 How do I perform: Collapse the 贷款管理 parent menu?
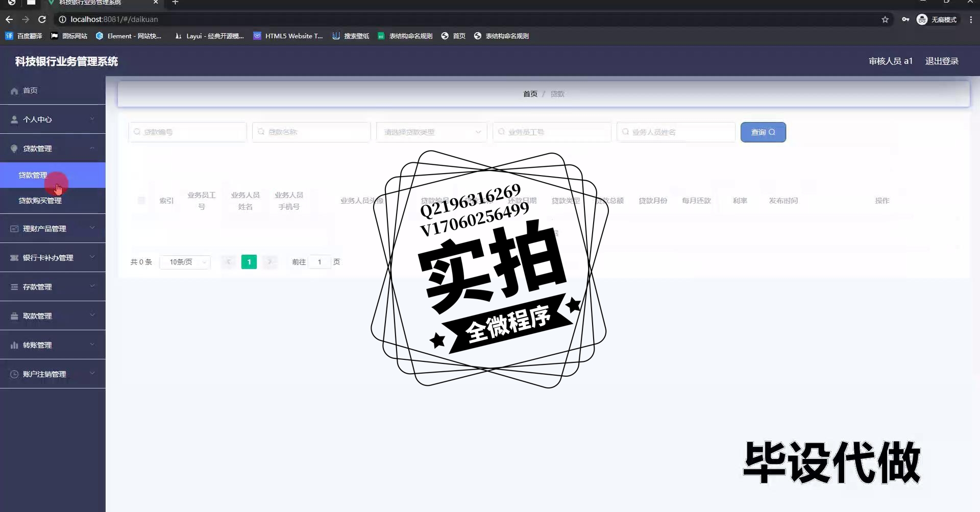(53, 149)
